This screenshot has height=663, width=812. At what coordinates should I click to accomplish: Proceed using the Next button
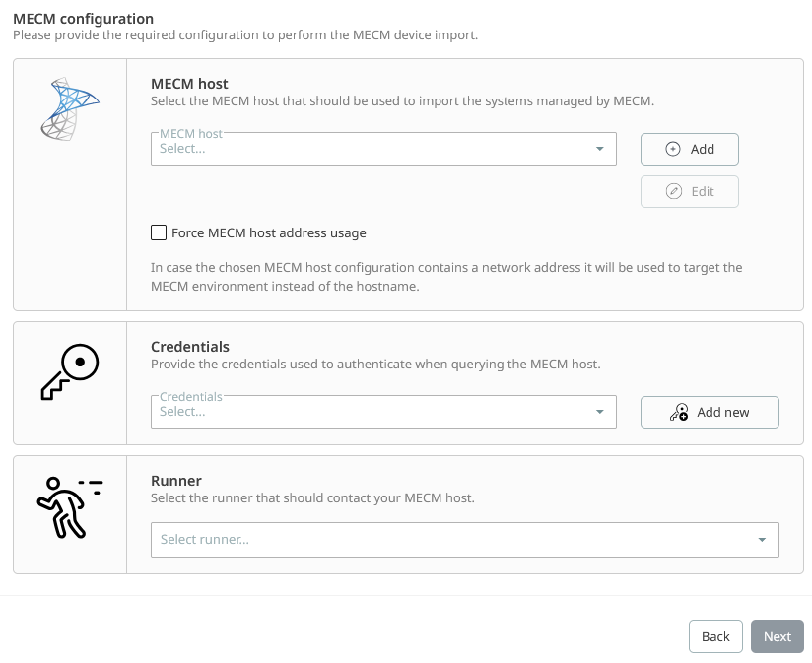coord(777,636)
